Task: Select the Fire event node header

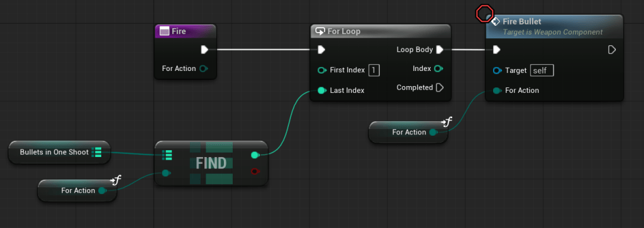Action: coord(186,31)
